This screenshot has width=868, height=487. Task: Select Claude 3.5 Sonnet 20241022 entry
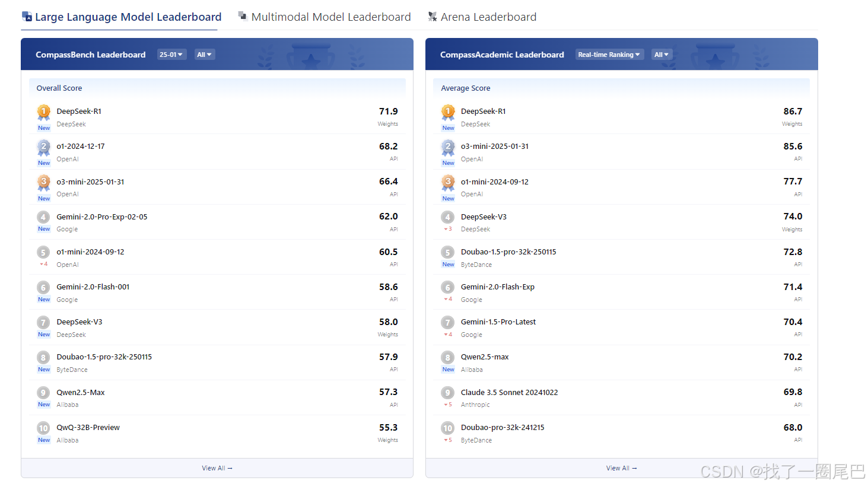(510, 392)
